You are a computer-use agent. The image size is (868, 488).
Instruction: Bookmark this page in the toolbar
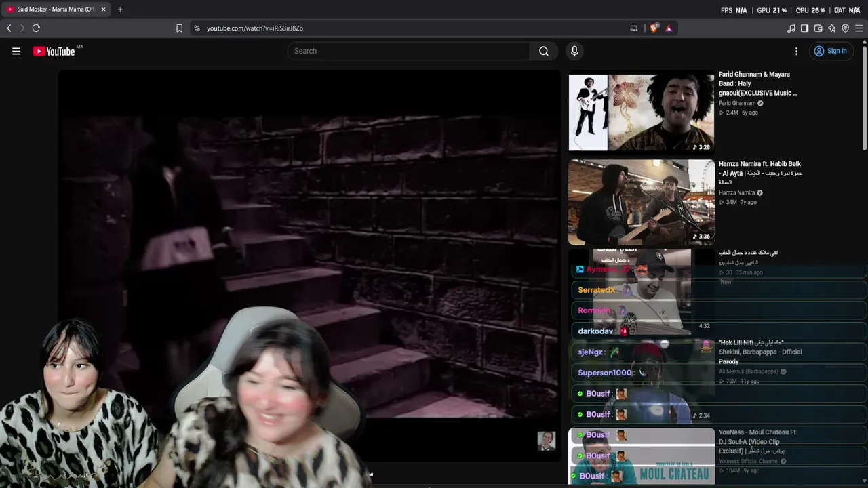pos(179,28)
